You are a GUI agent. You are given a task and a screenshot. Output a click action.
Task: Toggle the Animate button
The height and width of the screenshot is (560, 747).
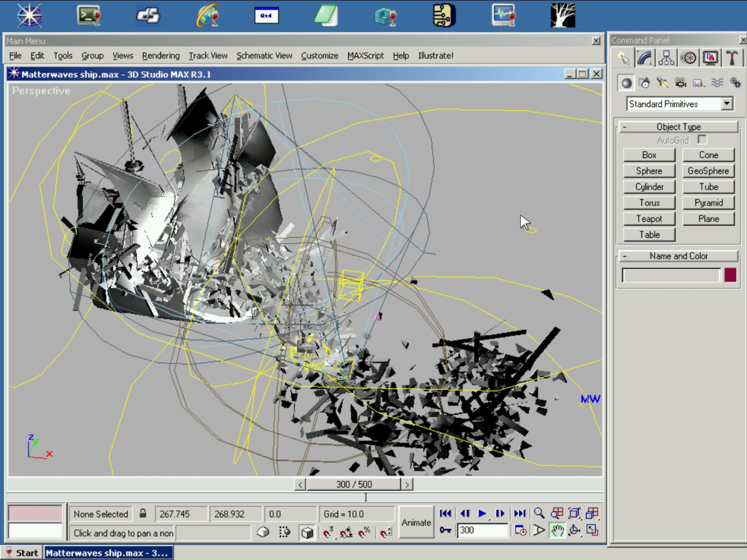click(416, 522)
